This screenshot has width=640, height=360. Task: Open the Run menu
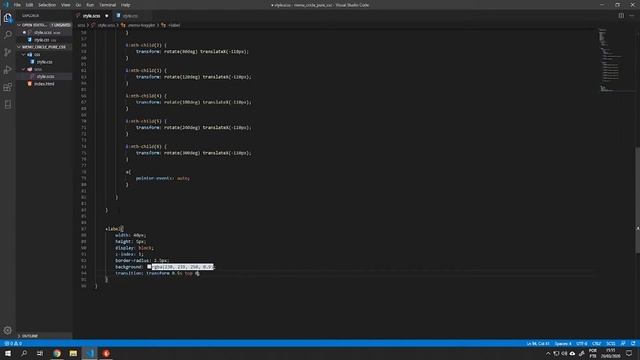pyautogui.click(x=90, y=5)
